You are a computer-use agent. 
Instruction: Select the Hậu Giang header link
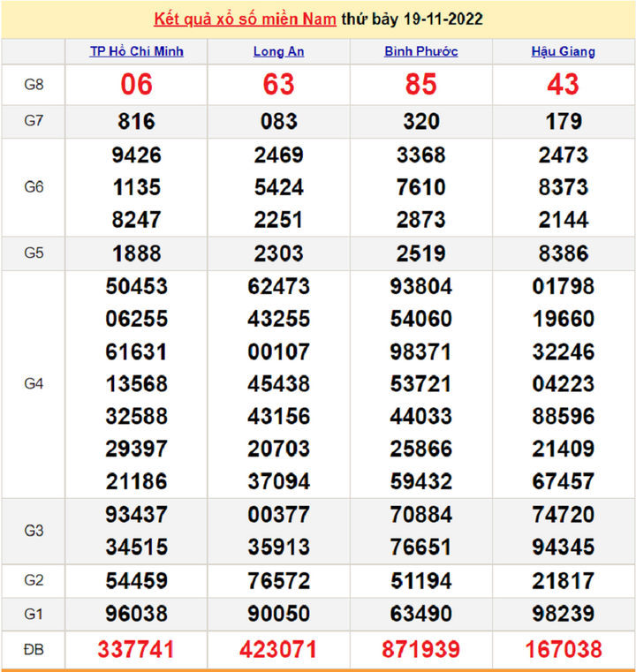click(563, 51)
